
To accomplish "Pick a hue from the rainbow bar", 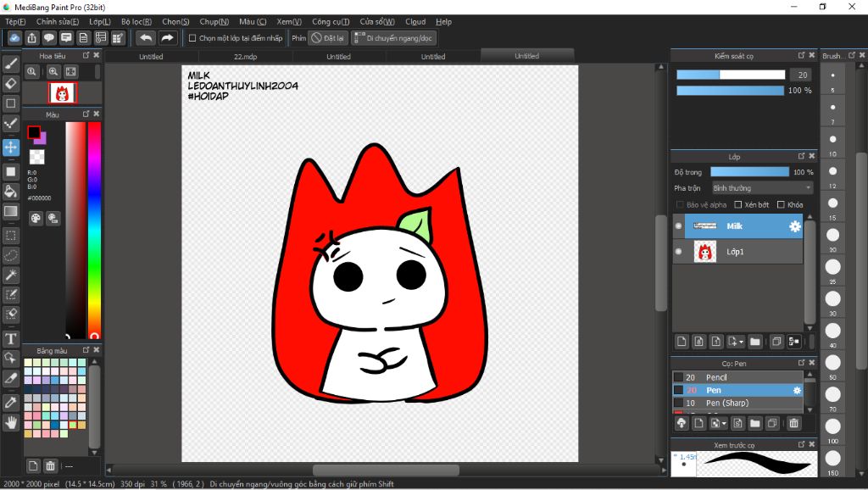I will pyautogui.click(x=95, y=229).
